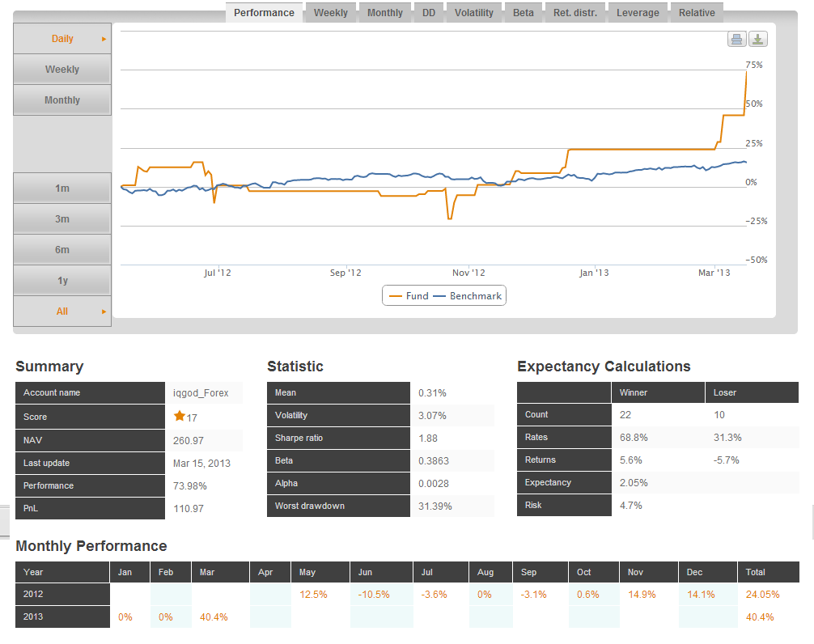Viewport: 814px width, 644px height.
Task: Click the download chart icon
Action: tap(758, 40)
